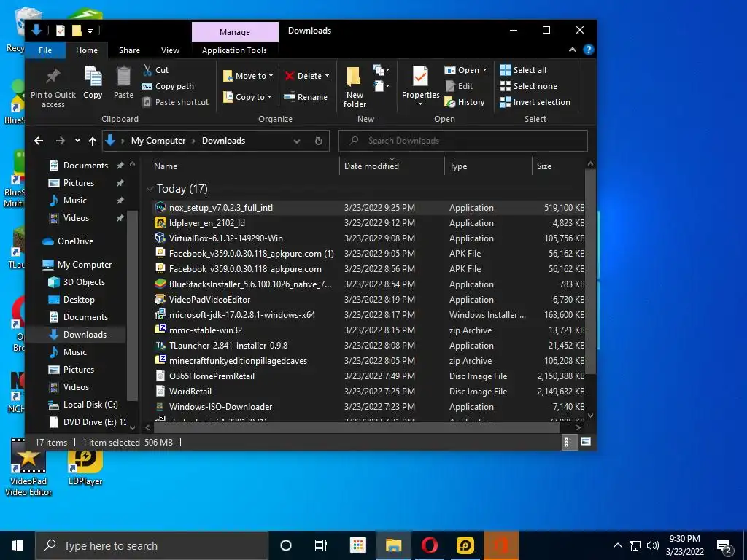Click Paste shortcut option
The image size is (747, 560).
(x=176, y=102)
